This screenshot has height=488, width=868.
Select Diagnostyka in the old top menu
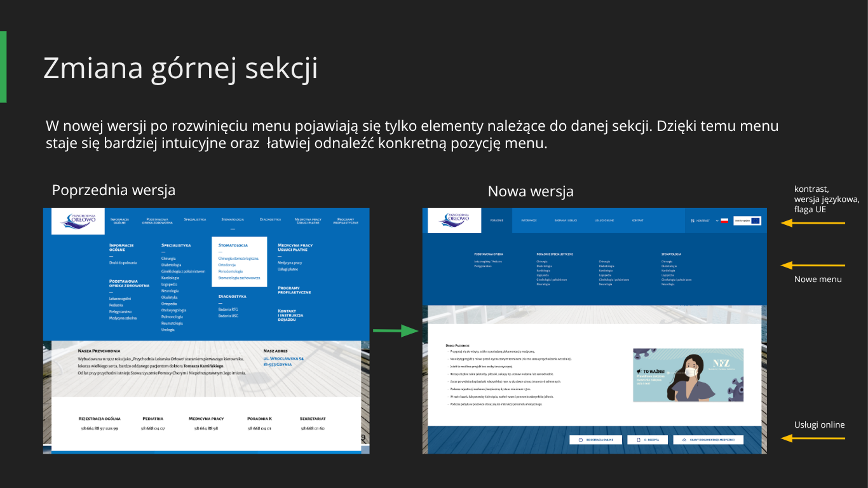pos(270,219)
